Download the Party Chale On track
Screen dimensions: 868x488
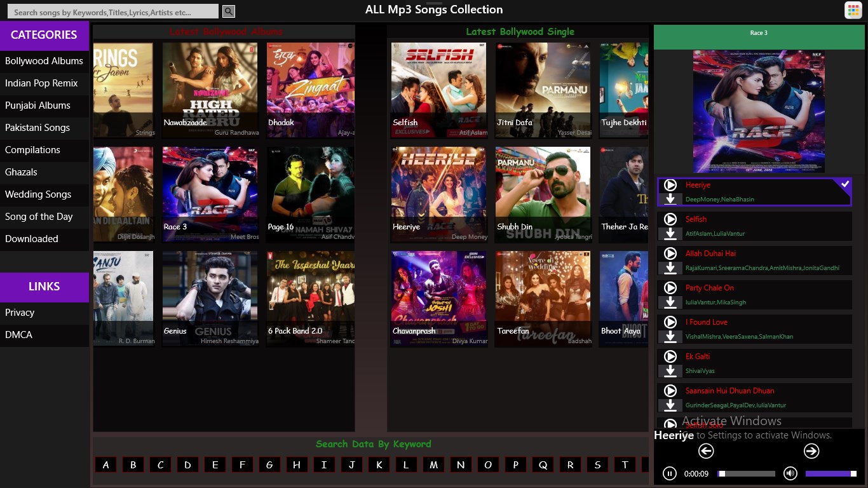tap(670, 302)
